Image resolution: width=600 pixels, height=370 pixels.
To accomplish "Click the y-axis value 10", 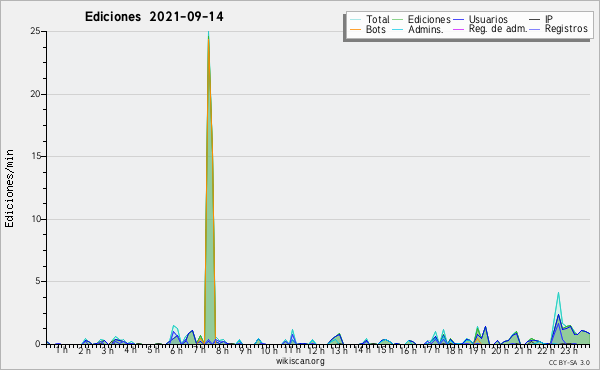I will click(36, 219).
